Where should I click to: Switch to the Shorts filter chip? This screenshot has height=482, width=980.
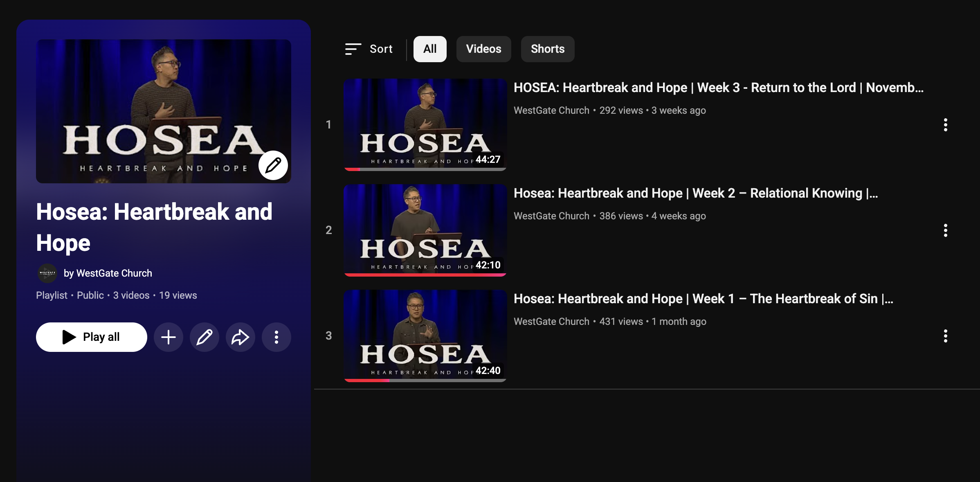pyautogui.click(x=548, y=49)
